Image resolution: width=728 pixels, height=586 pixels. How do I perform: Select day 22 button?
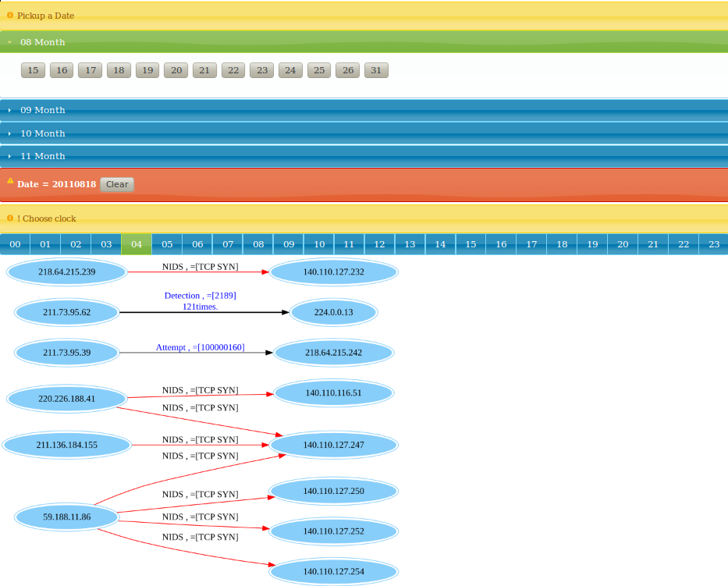(233, 70)
